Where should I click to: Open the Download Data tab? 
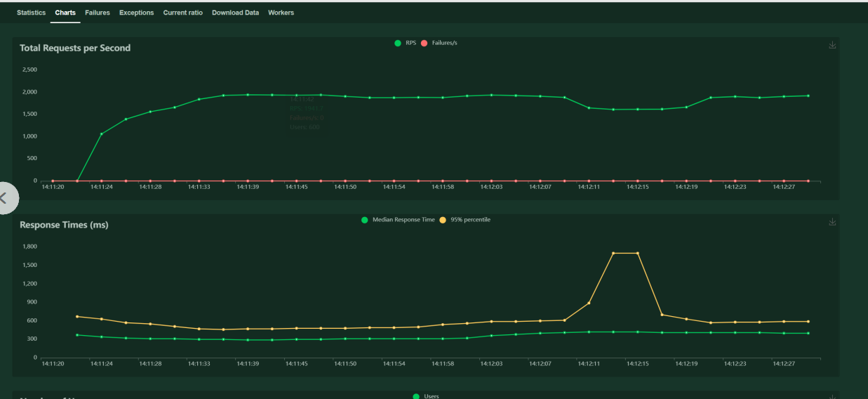click(235, 13)
